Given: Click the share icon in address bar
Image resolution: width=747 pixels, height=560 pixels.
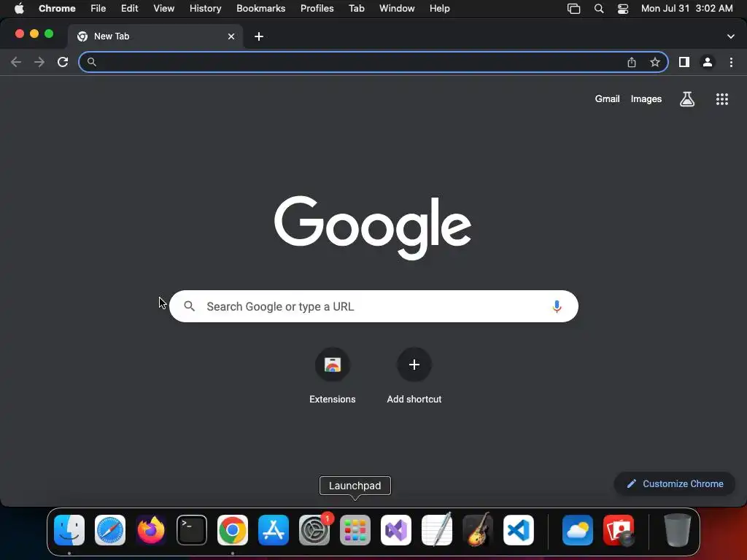Looking at the screenshot, I should click(x=632, y=62).
